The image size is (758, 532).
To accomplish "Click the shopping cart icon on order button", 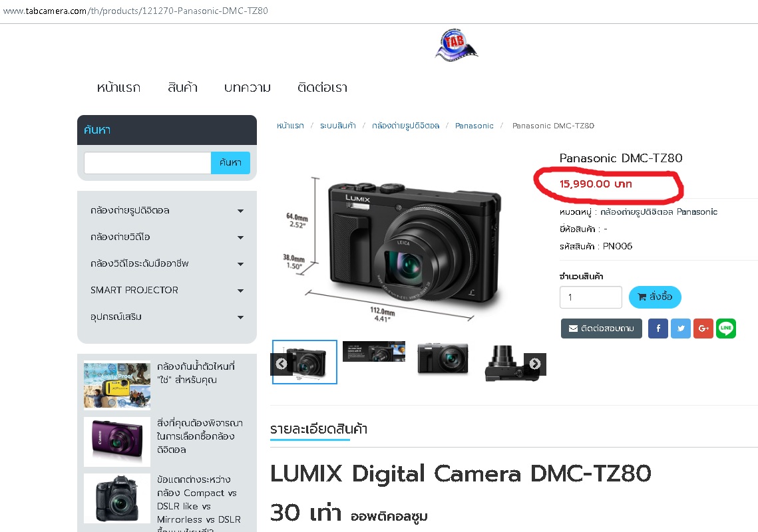I will click(x=643, y=297).
